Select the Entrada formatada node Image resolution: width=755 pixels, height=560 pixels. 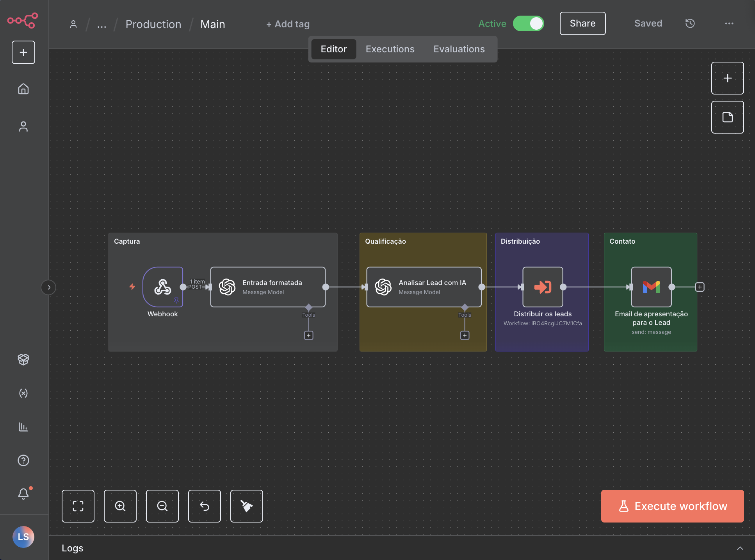click(x=268, y=287)
